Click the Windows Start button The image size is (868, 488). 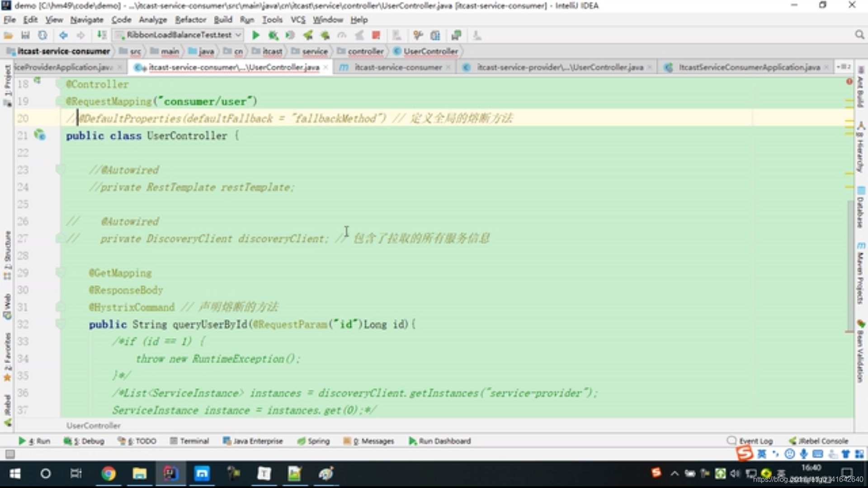tap(15, 474)
